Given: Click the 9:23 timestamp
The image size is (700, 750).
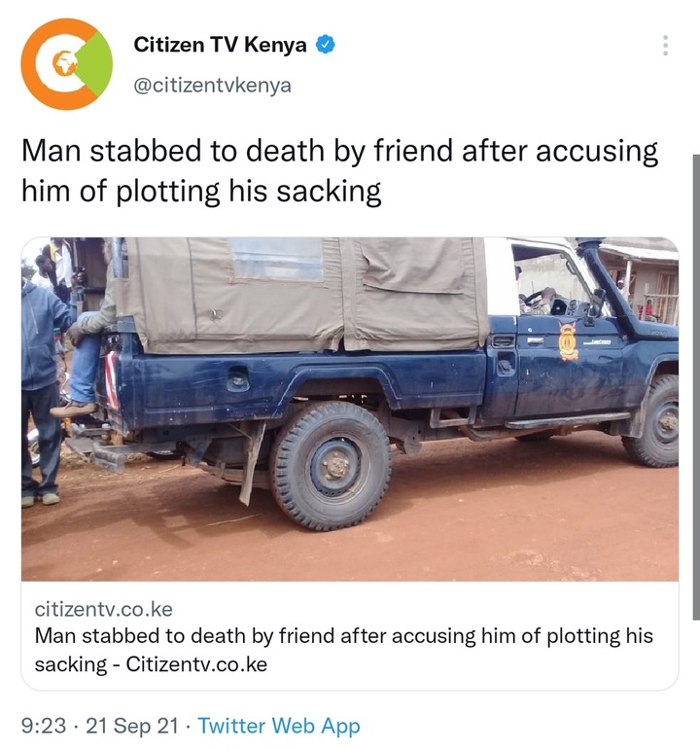Looking at the screenshot, I should point(44,726).
